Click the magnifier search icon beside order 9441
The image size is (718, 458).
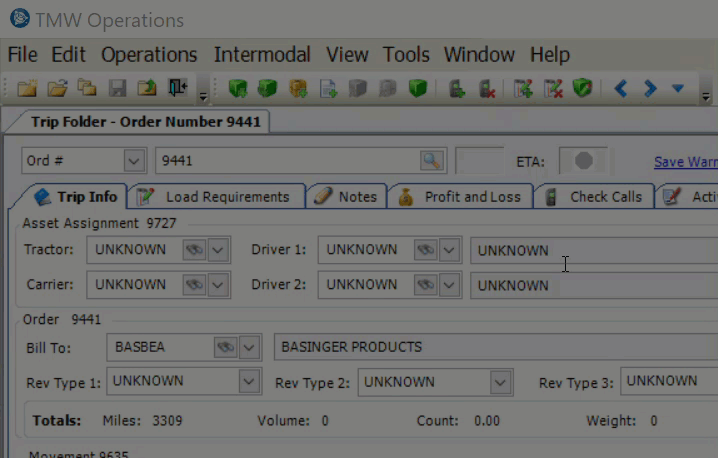pos(431,161)
